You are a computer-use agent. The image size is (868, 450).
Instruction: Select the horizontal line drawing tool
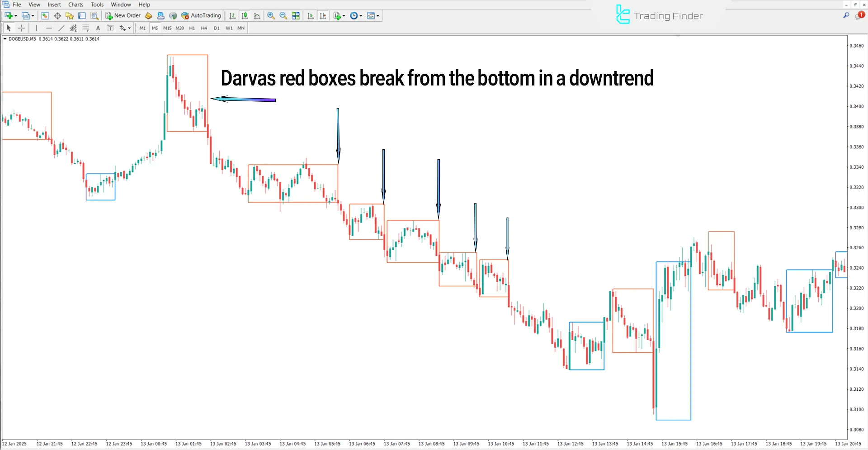(x=48, y=28)
